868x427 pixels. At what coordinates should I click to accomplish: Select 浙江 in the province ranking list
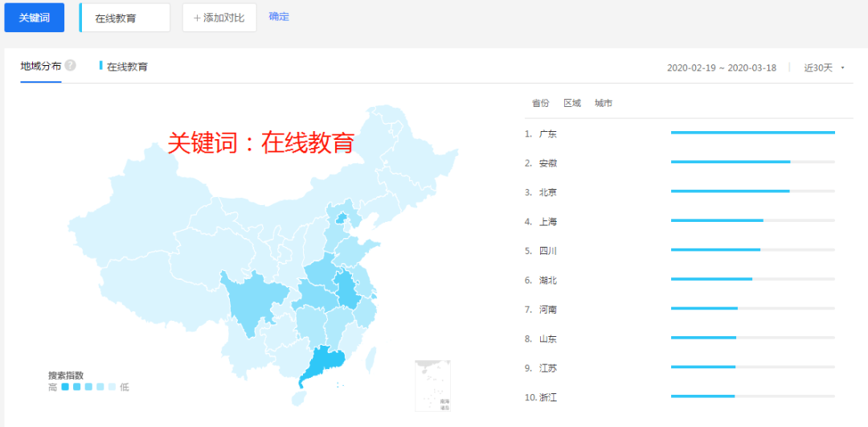coord(548,397)
